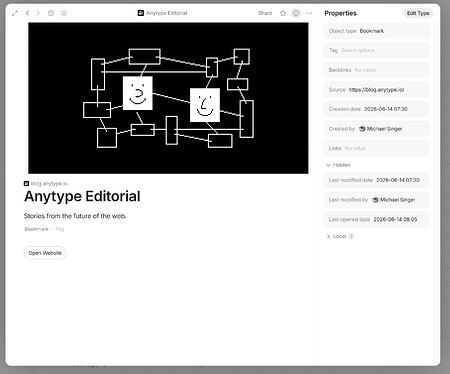
Task: Open the Tag select options field
Action: click(376, 50)
